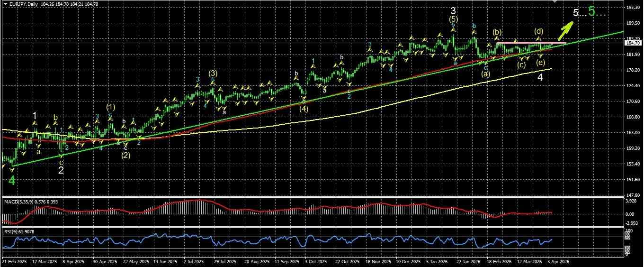Screen dimensions: 644x267
Task: Select the green 5... wave label
Action: pos(598,11)
